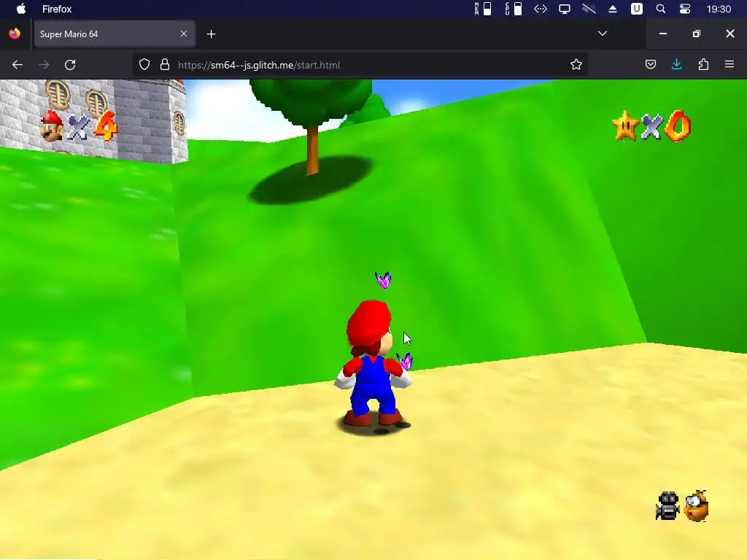Open a new browser tab
The width and height of the screenshot is (747, 560).
pos(212,34)
